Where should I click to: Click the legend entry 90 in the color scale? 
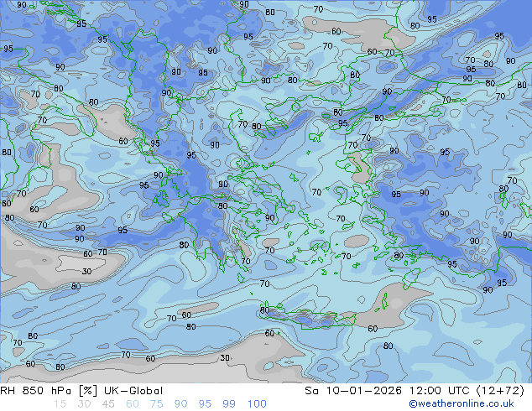click(180, 404)
